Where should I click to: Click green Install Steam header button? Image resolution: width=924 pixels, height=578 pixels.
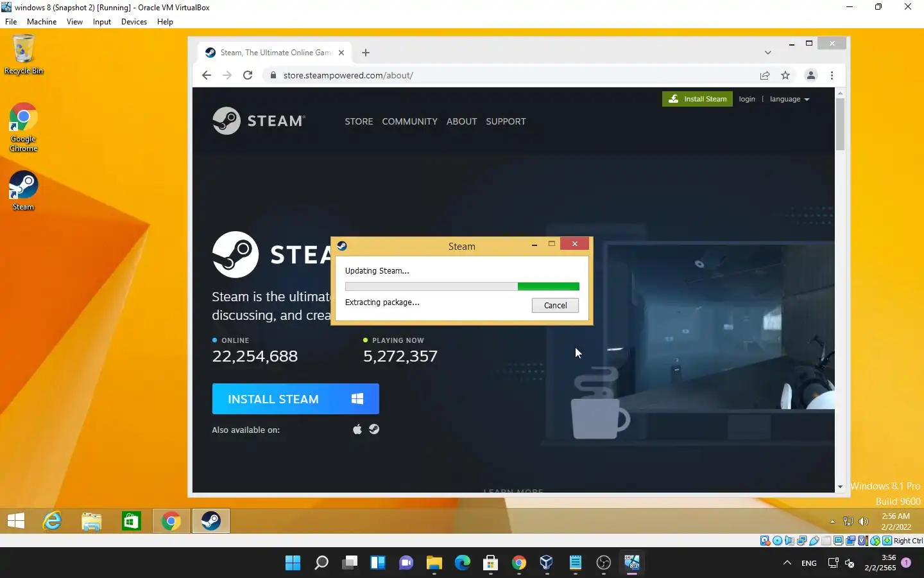pos(697,99)
